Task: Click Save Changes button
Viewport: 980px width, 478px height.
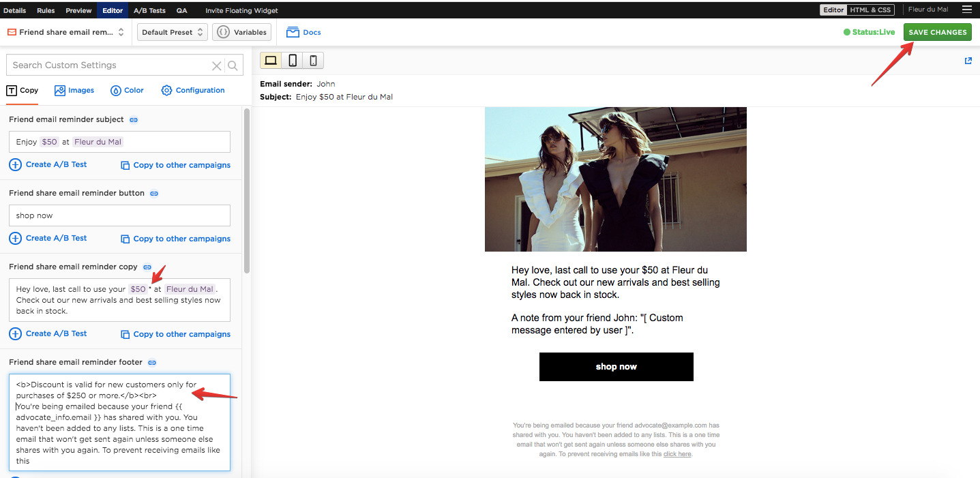Action: (x=938, y=32)
